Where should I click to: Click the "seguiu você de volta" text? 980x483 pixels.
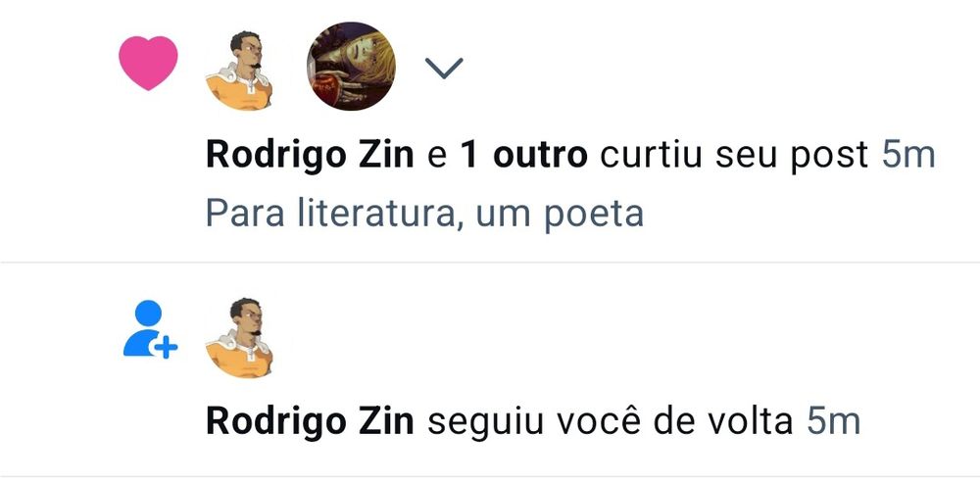point(610,422)
